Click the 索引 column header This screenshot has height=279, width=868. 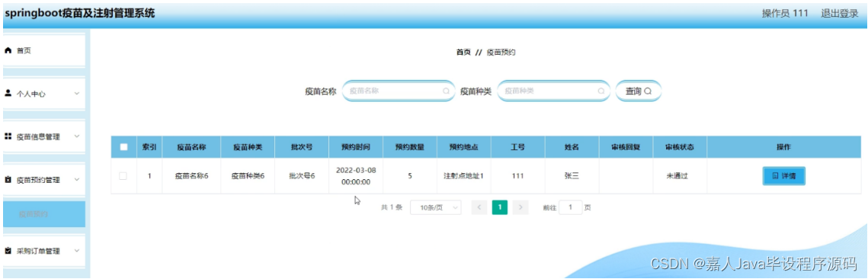pyautogui.click(x=149, y=147)
